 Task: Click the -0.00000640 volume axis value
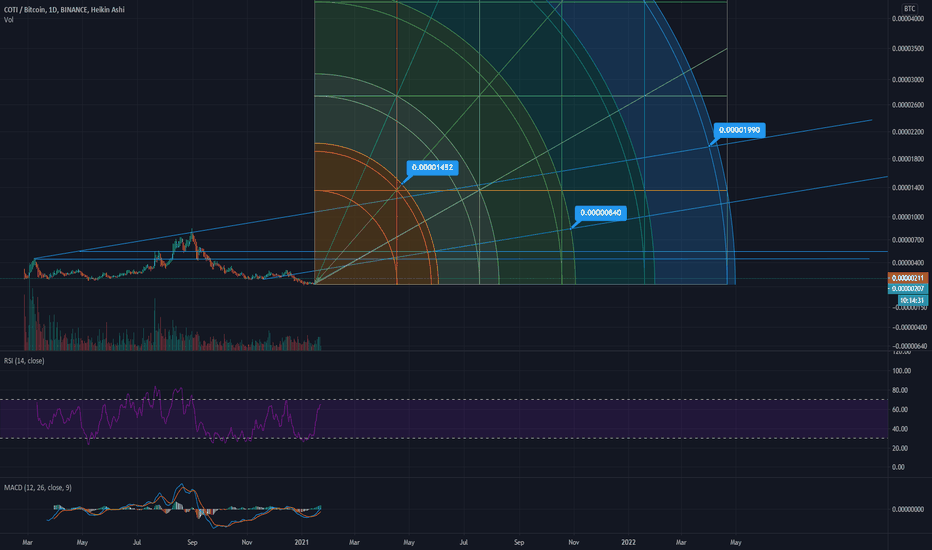pyautogui.click(x=909, y=346)
